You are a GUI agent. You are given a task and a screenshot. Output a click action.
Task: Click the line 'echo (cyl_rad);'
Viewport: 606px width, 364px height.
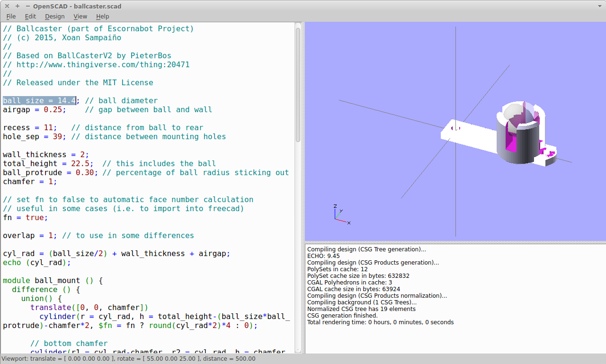click(37, 262)
